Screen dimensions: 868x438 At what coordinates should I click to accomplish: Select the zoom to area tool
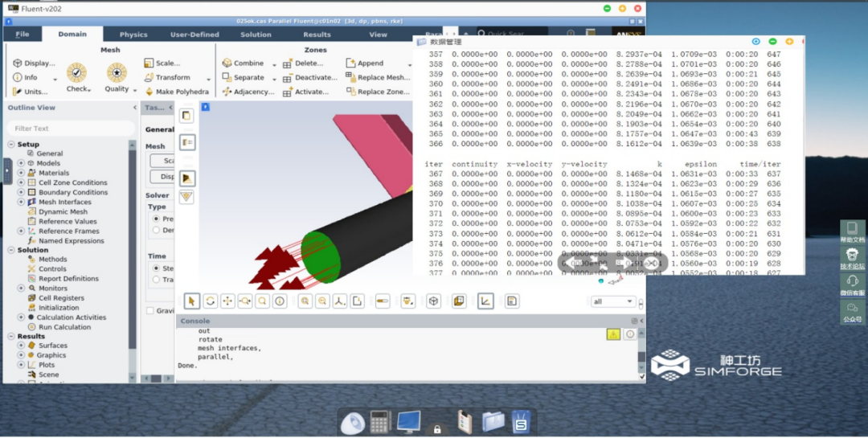pyautogui.click(x=244, y=301)
